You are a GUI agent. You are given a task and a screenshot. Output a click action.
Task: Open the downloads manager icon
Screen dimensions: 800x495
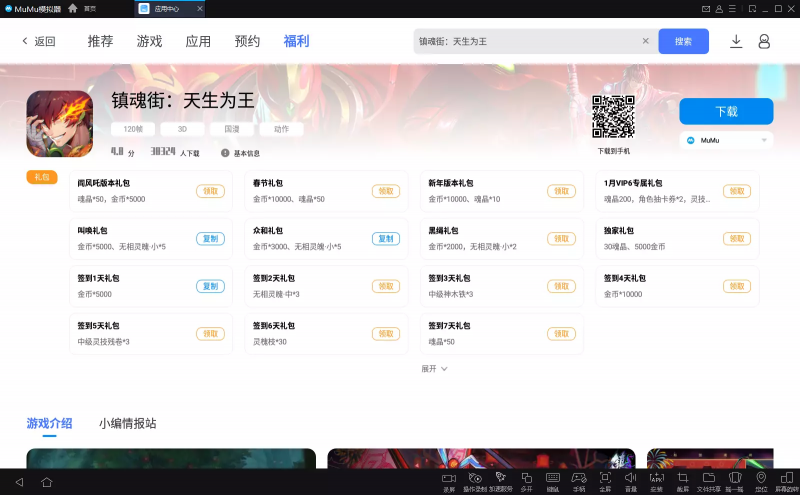coord(736,41)
